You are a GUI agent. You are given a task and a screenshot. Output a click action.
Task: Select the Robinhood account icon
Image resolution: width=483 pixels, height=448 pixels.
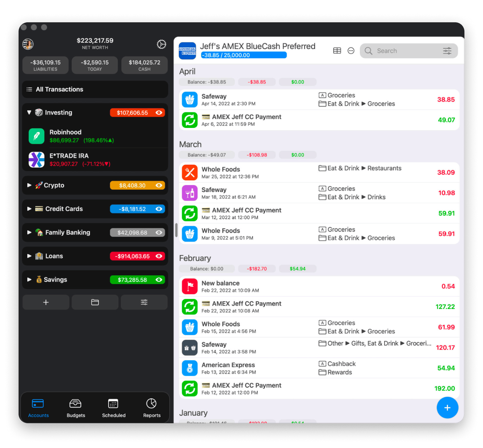(36, 136)
